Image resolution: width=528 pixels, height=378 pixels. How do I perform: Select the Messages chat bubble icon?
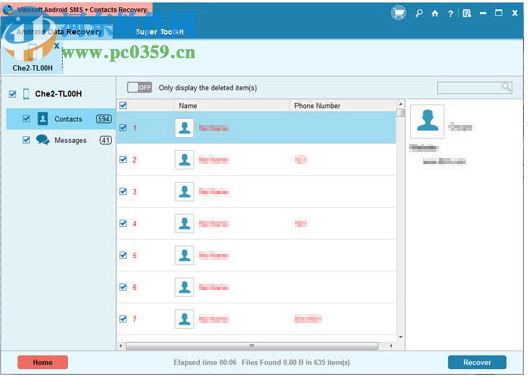[43, 140]
